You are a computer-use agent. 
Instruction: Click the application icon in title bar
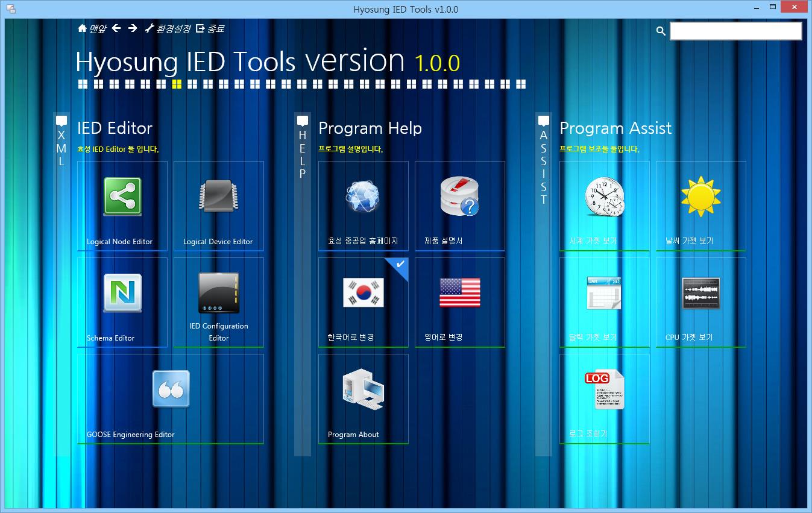[11, 9]
